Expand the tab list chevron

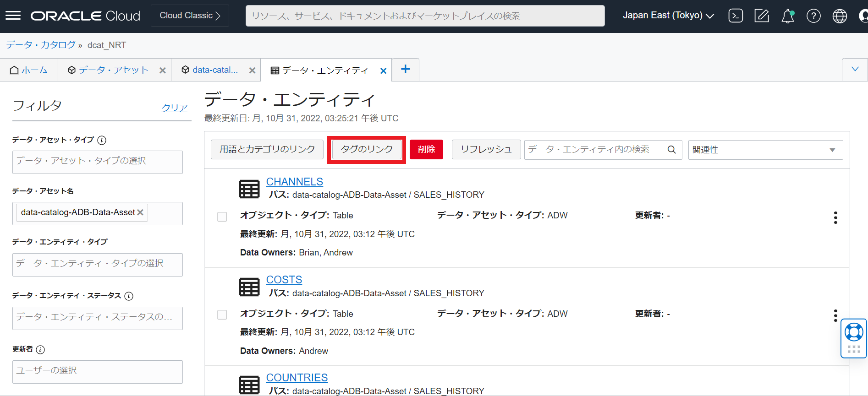pos(855,69)
